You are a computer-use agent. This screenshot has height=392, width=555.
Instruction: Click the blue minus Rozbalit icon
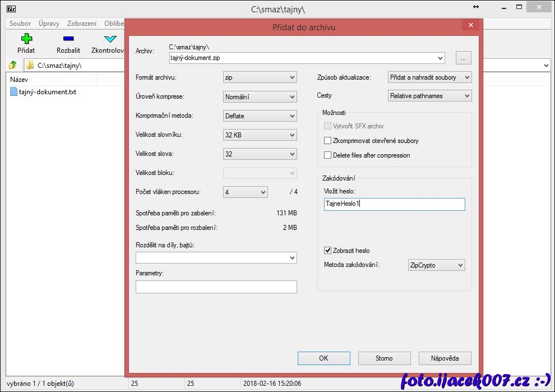pyautogui.click(x=68, y=39)
